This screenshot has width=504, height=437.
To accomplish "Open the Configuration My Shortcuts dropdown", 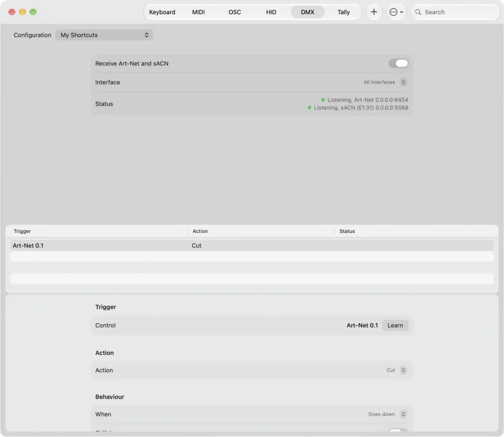I will point(104,35).
